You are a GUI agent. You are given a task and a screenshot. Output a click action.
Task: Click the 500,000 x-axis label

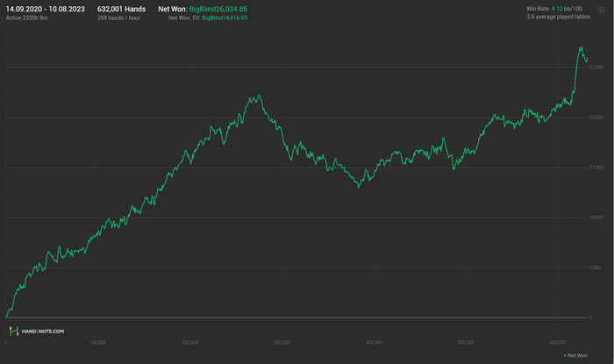tap(466, 342)
